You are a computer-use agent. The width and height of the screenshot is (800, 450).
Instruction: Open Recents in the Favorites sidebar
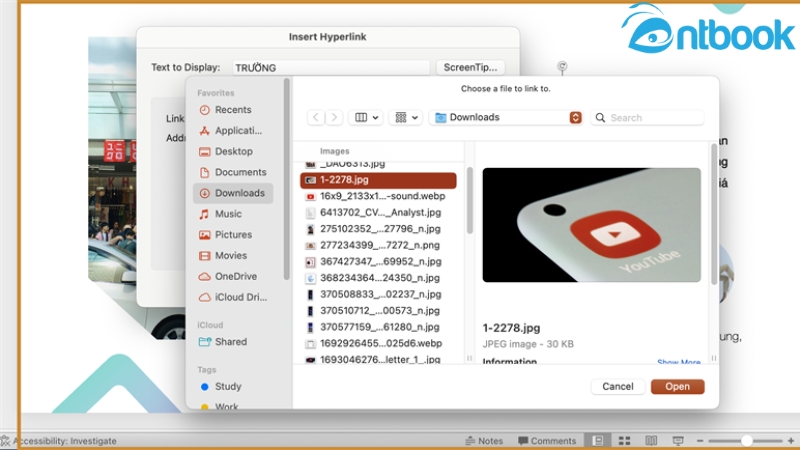[233, 110]
